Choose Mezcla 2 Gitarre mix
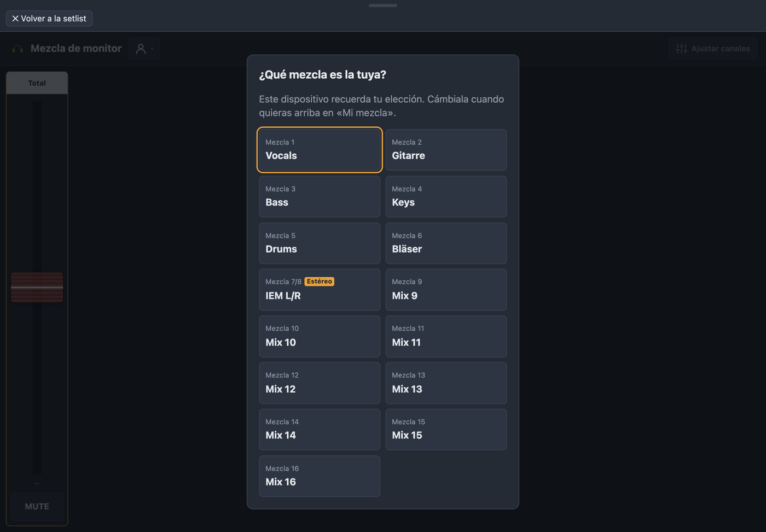This screenshot has height=532, width=766. (446, 150)
